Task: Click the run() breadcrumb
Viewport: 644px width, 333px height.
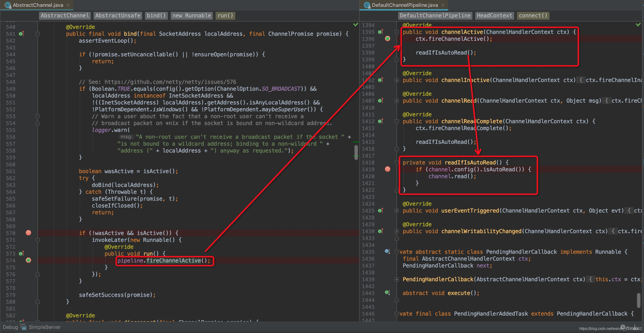Action: (225, 16)
